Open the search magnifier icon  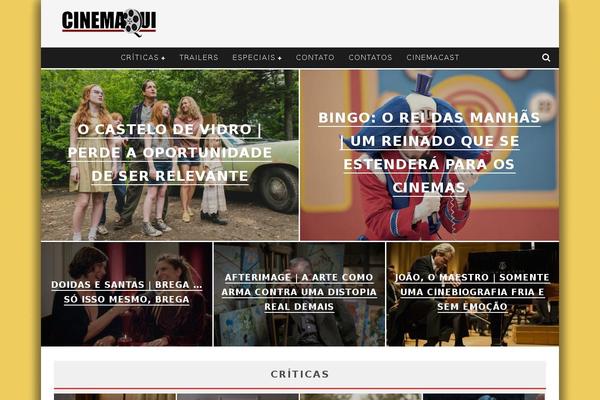pos(546,58)
